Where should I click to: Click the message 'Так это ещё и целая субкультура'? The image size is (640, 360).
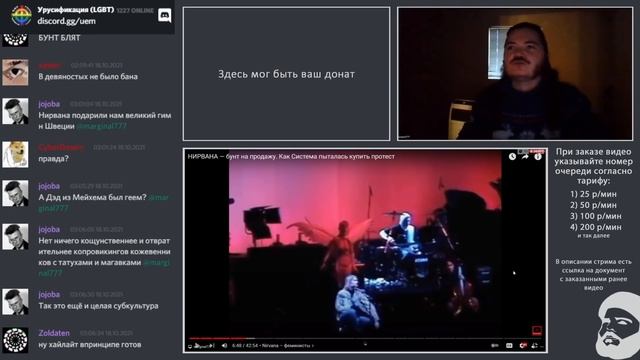98,306
